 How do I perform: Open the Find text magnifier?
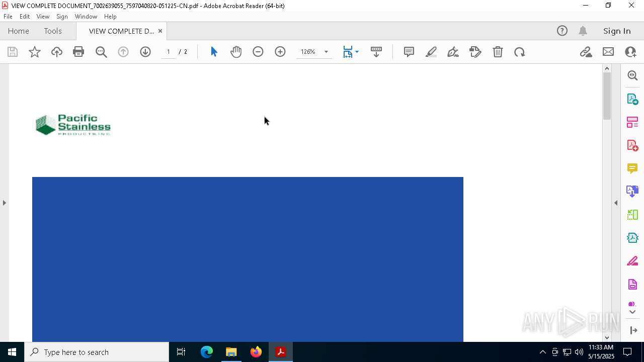pyautogui.click(x=101, y=52)
